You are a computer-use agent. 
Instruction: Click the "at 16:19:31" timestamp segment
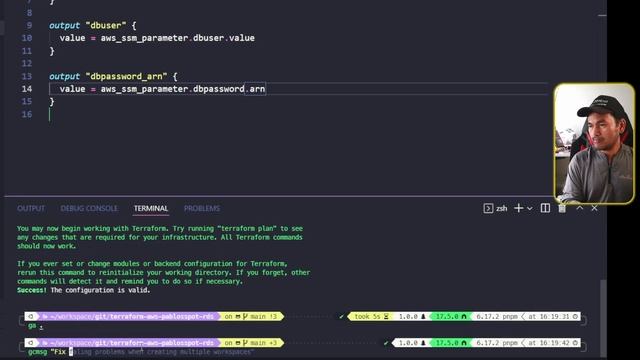552,316
